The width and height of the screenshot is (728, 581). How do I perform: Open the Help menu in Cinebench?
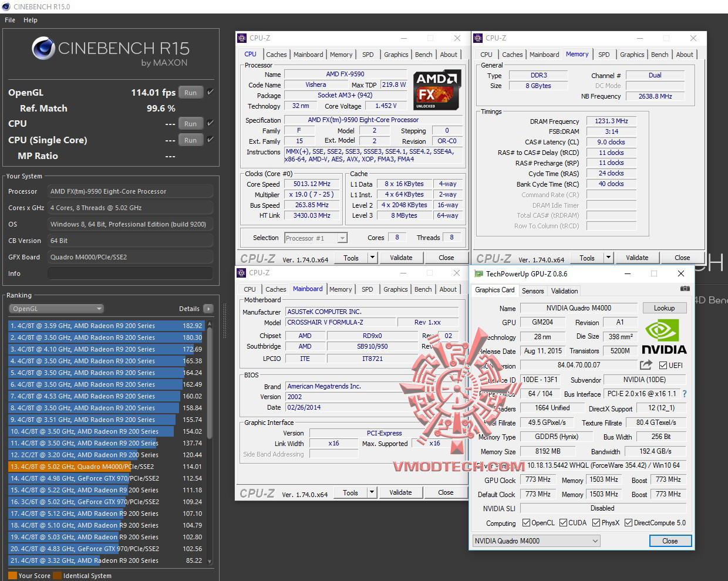pos(31,20)
